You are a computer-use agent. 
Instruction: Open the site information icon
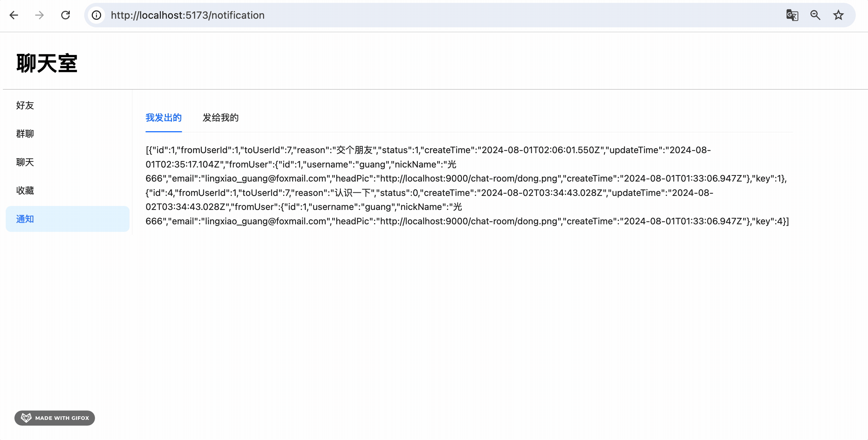[x=96, y=15]
